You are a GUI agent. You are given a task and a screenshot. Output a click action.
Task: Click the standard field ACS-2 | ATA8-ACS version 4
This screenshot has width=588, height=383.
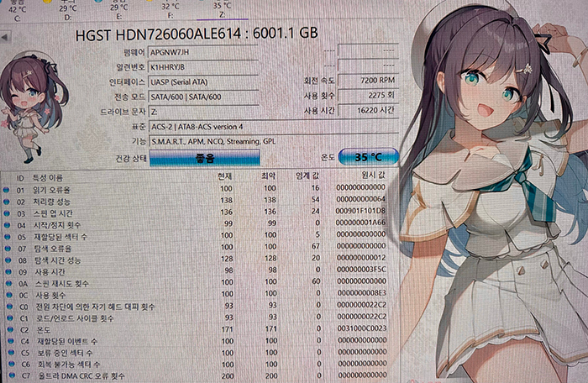[273, 127]
